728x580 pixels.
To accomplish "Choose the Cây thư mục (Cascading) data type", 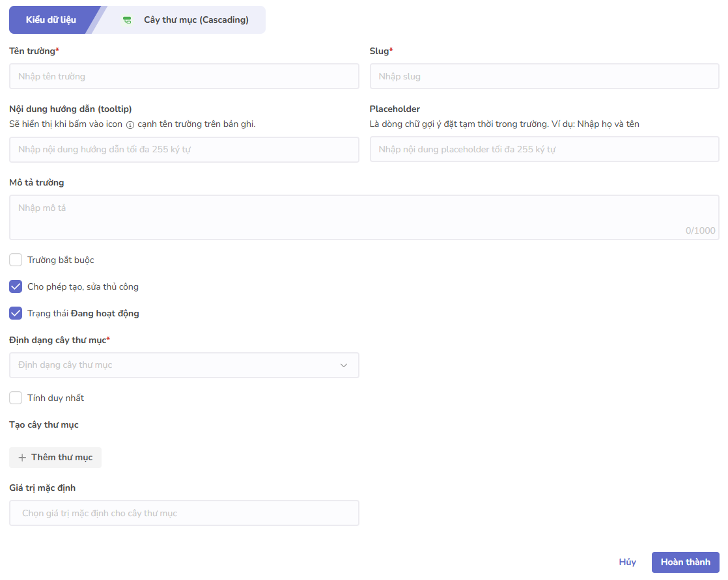I will point(195,20).
